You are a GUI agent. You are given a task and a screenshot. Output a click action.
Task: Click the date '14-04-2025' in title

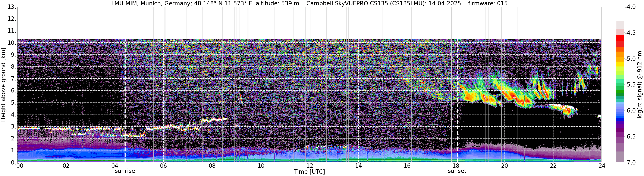coord(445,3)
